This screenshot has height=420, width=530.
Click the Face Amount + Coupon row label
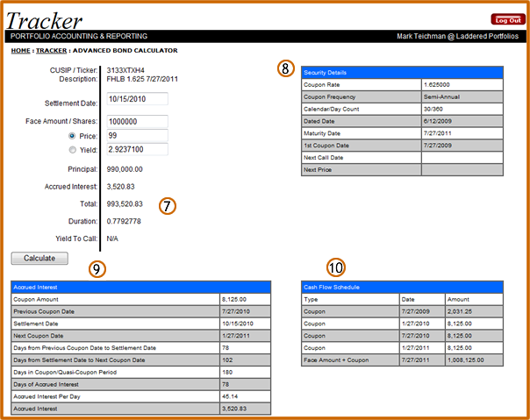(x=336, y=360)
